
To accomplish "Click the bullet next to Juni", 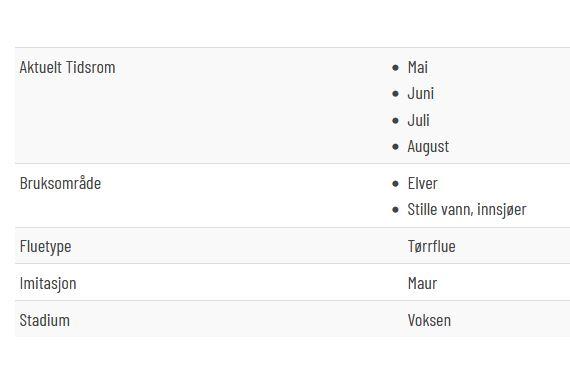I will coord(396,94).
